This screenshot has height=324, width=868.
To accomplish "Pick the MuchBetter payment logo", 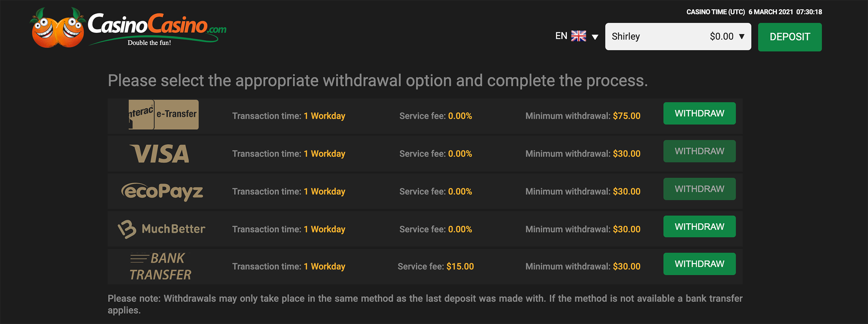I will (x=162, y=229).
